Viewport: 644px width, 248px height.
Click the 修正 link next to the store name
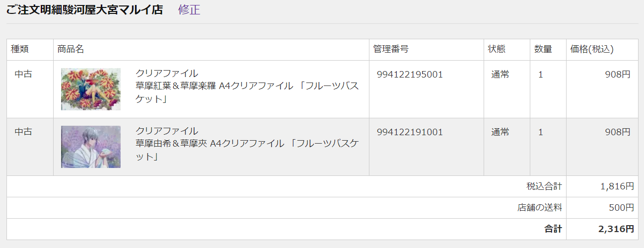[189, 9]
